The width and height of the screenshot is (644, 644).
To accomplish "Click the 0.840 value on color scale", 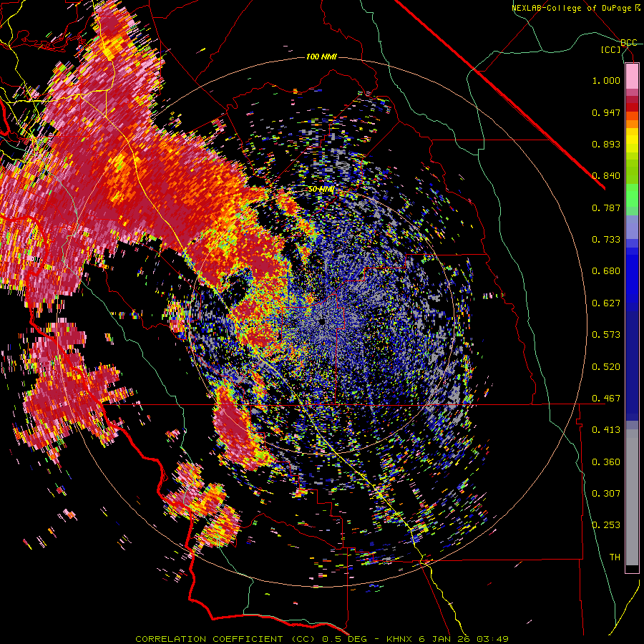I will coord(606,176).
